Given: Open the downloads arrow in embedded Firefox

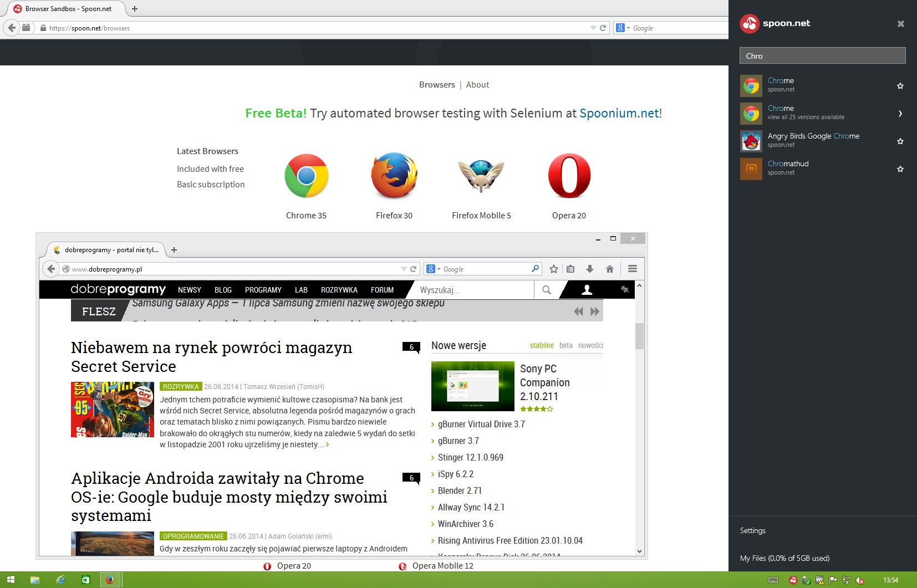Looking at the screenshot, I should coord(590,269).
